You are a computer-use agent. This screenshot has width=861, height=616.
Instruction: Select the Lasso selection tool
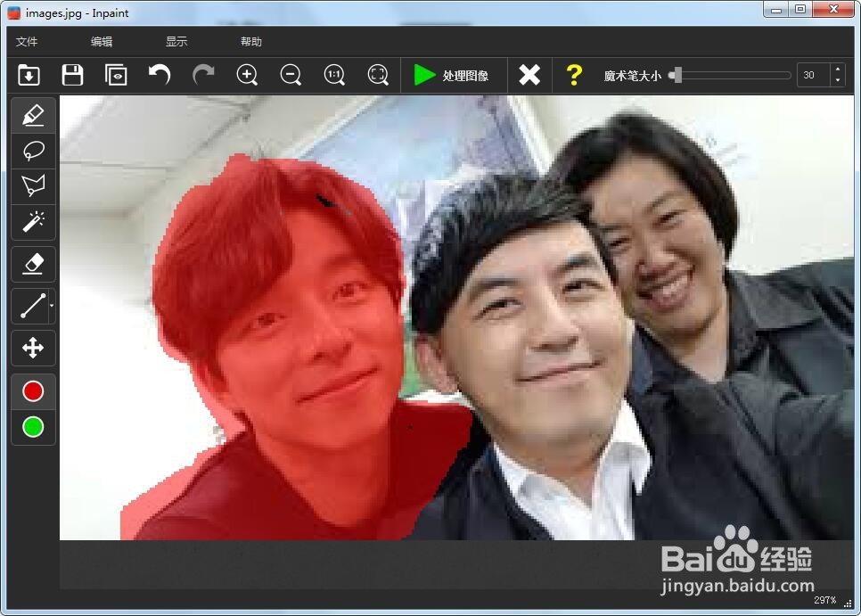point(32,151)
